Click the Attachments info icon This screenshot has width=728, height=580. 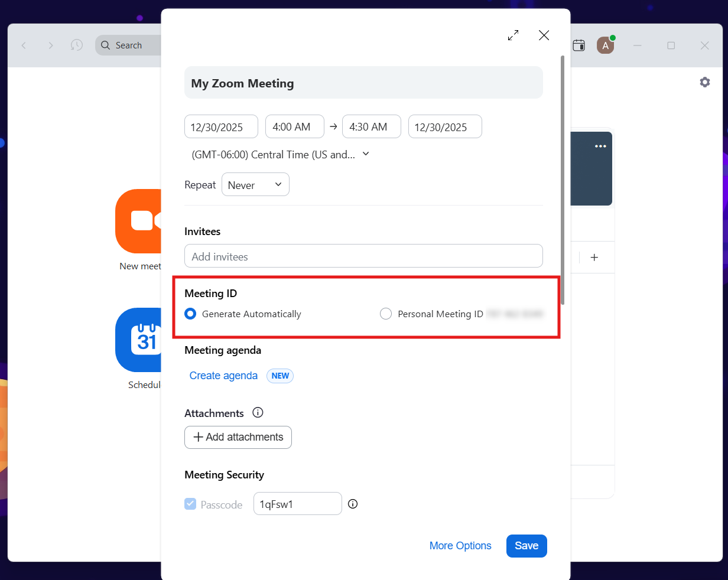coord(258,413)
